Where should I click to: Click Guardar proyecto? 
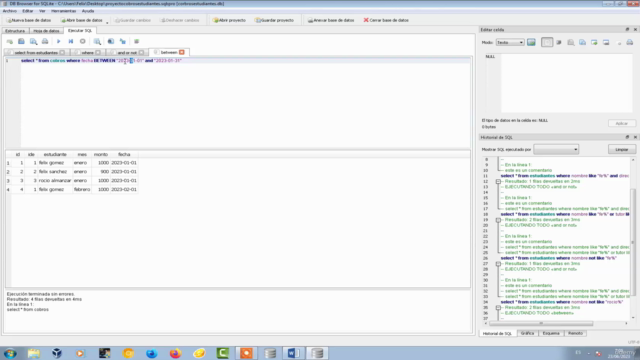click(x=275, y=20)
